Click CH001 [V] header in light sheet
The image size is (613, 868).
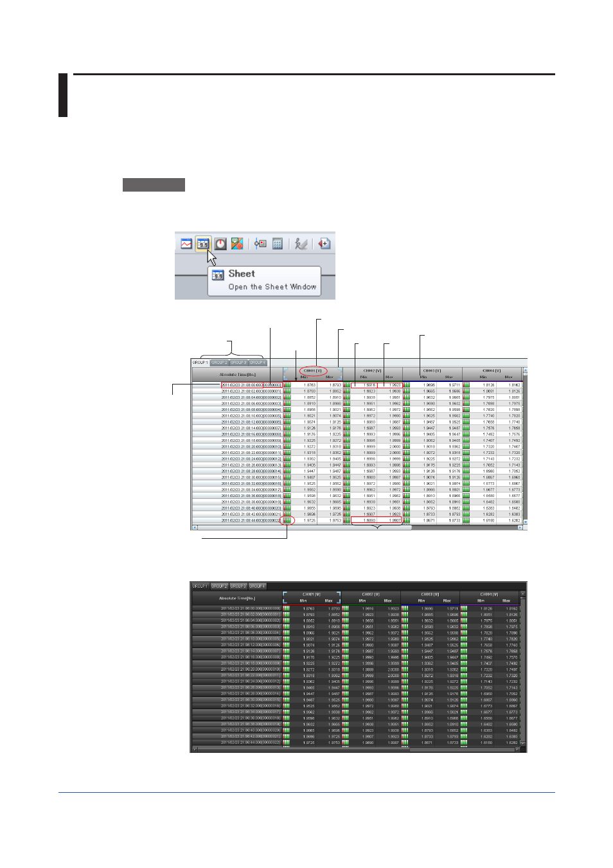314,371
